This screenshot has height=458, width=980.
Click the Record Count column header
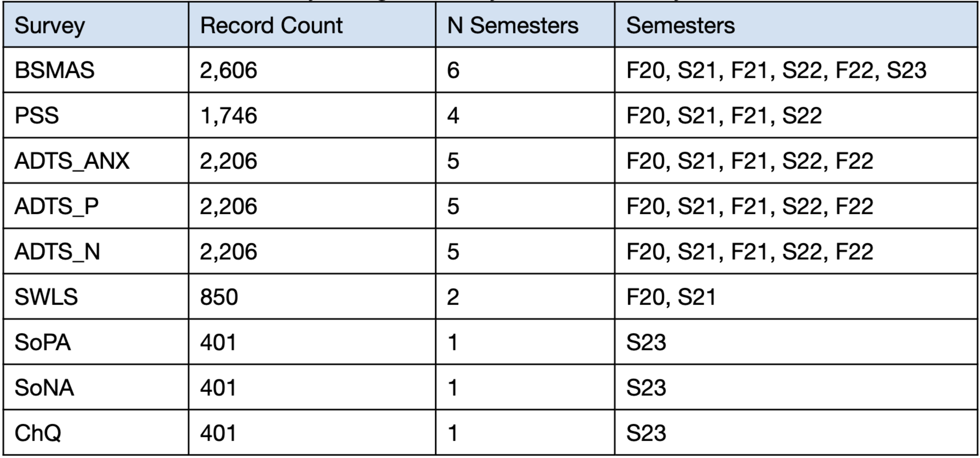click(x=312, y=25)
